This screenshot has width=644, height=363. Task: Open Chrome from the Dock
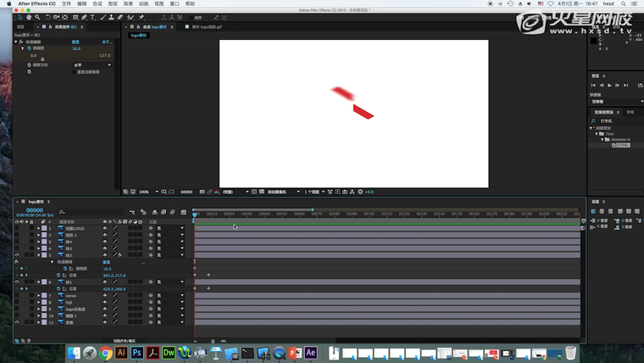[x=106, y=352]
